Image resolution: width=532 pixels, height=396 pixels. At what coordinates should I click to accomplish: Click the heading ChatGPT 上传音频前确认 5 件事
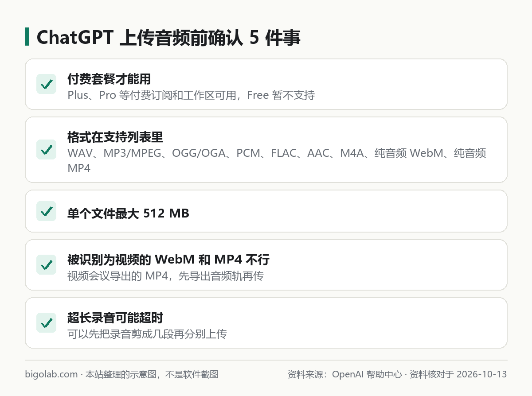168,37
